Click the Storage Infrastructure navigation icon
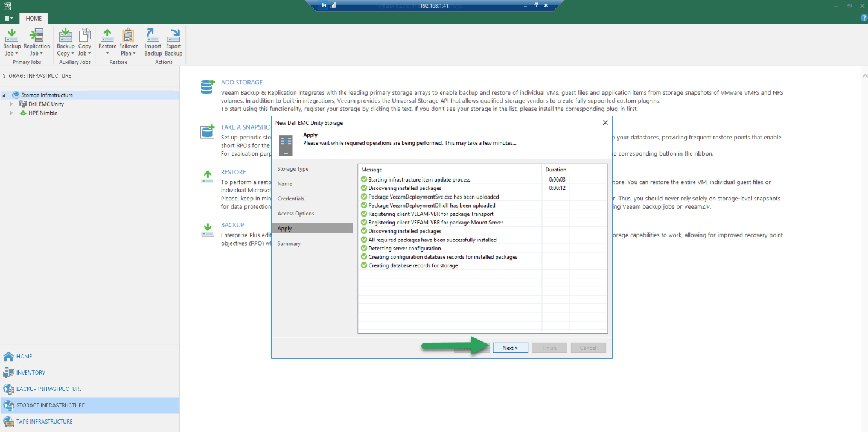 8,405
